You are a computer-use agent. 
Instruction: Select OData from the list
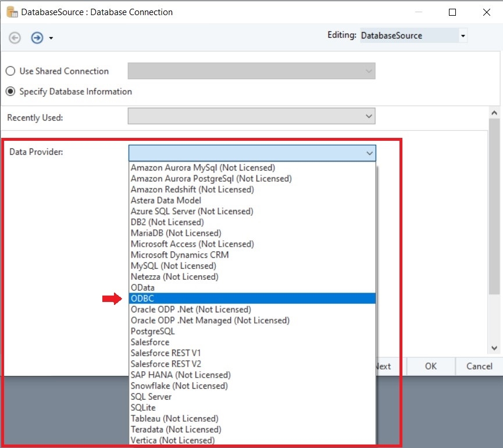coord(142,287)
